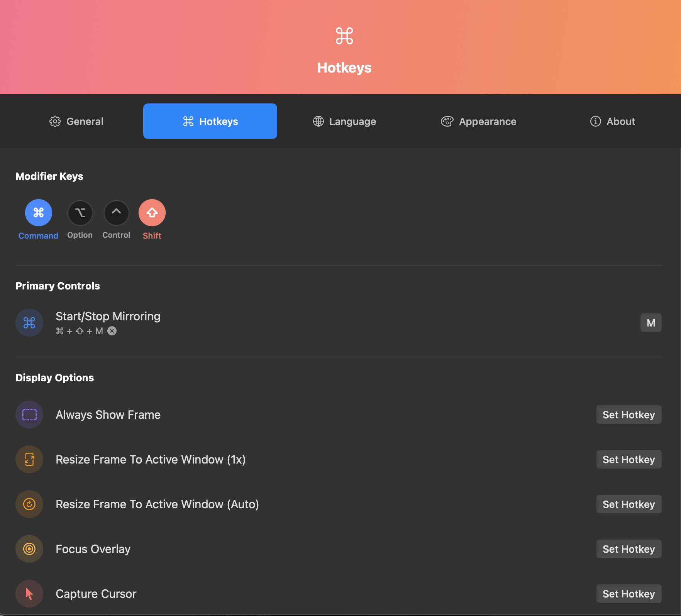Click the Start/Stop Mirroring command icon
Viewport: 681px width, 616px height.
point(29,323)
